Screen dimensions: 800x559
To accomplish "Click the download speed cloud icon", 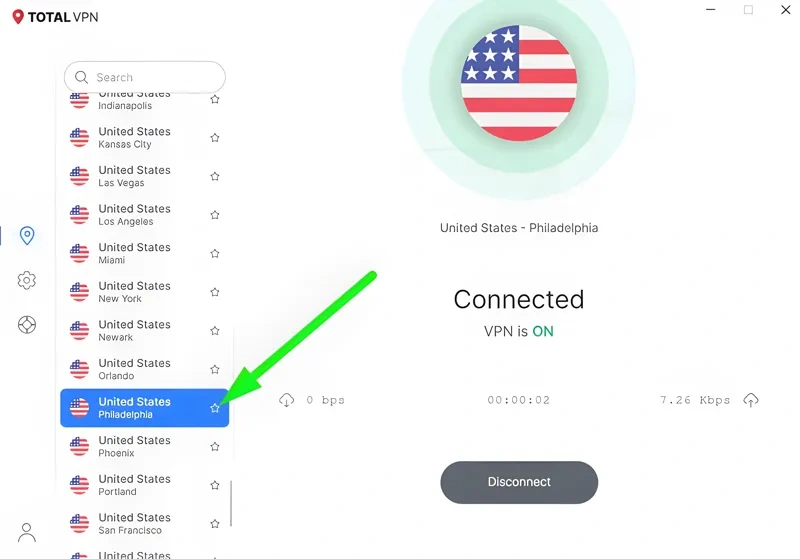I will 287,400.
